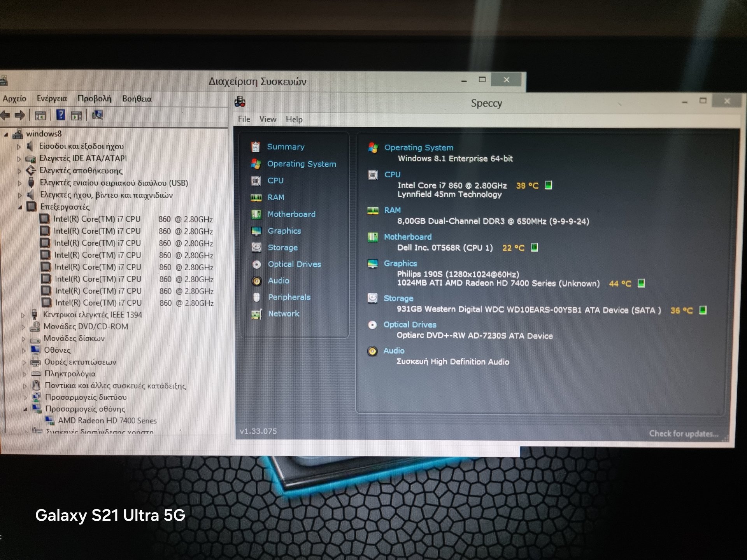This screenshot has height=560, width=747.
Task: Open Βοήθεια menu in Device Manager
Action: [x=137, y=99]
